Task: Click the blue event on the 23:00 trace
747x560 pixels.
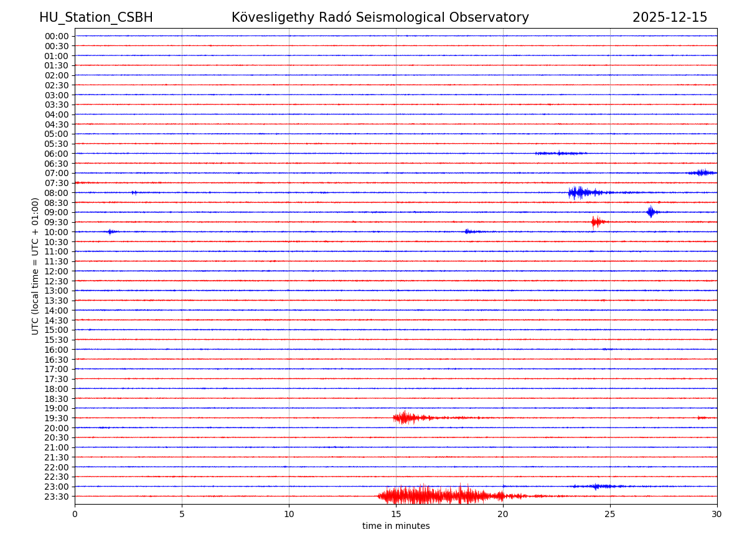Action: (598, 486)
